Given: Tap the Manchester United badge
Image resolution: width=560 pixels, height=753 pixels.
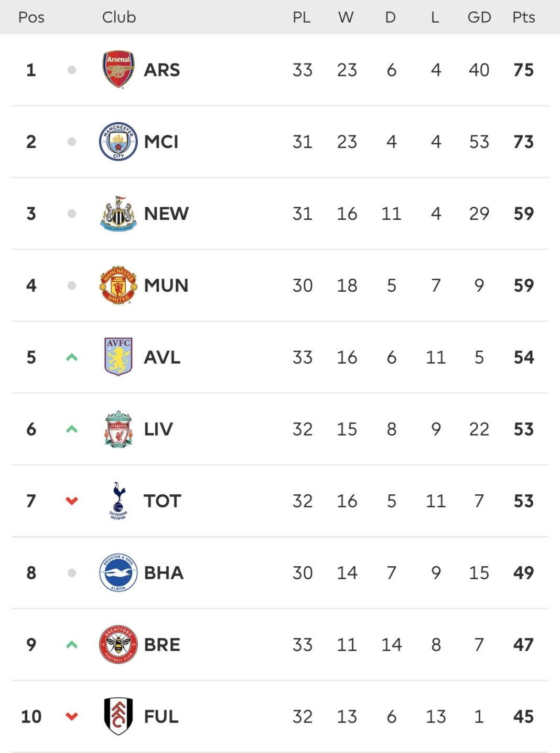Looking at the screenshot, I should click(x=119, y=285).
